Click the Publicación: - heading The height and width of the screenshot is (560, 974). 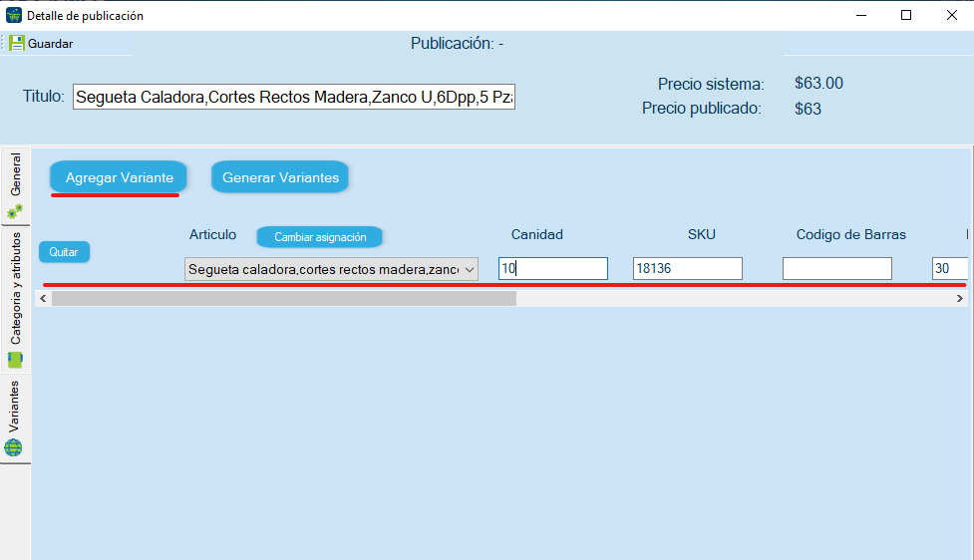(458, 44)
